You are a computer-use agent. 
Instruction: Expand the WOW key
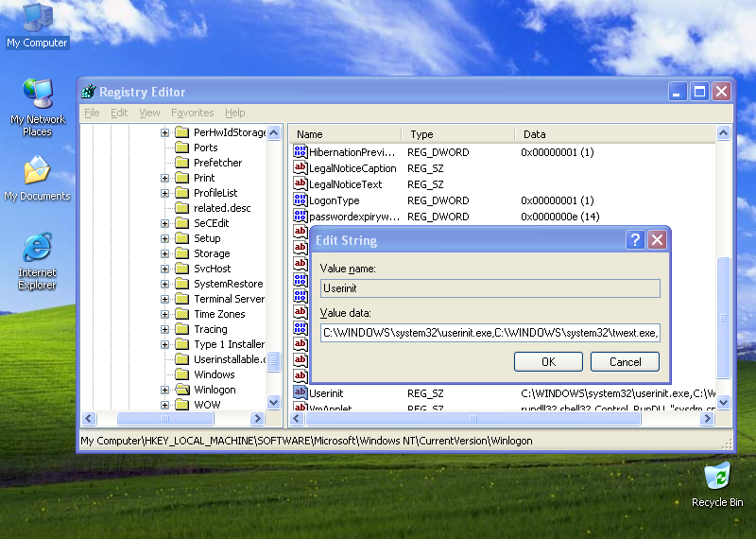point(164,405)
